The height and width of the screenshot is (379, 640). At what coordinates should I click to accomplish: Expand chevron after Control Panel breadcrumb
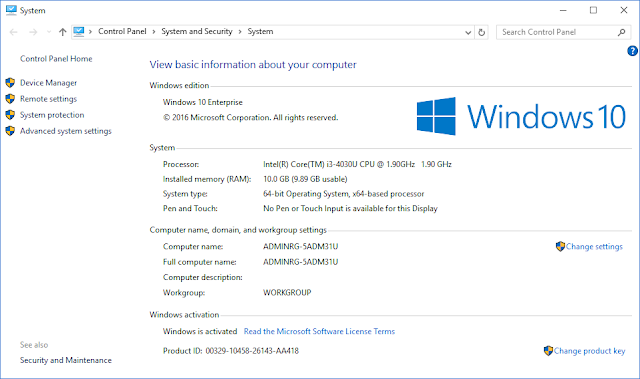pos(154,31)
